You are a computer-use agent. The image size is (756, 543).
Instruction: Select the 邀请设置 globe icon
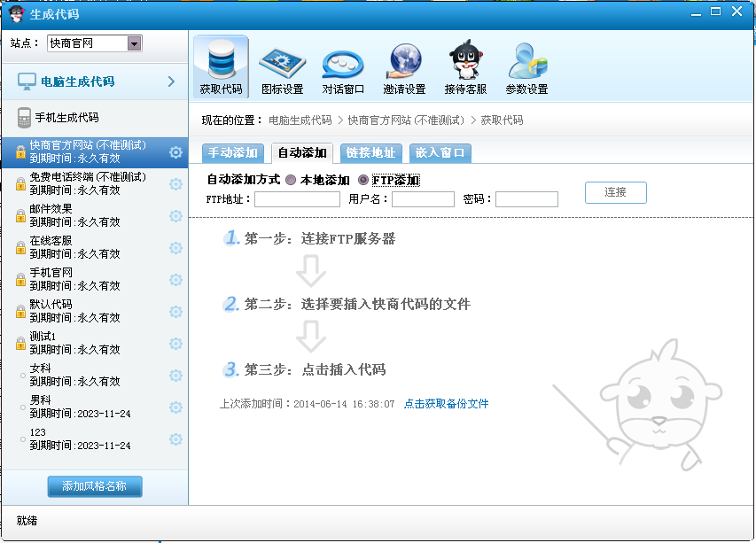(404, 61)
